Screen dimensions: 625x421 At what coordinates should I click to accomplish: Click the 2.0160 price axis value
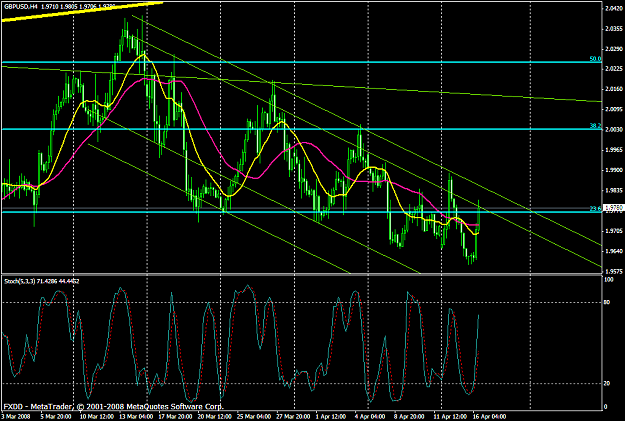(613, 89)
